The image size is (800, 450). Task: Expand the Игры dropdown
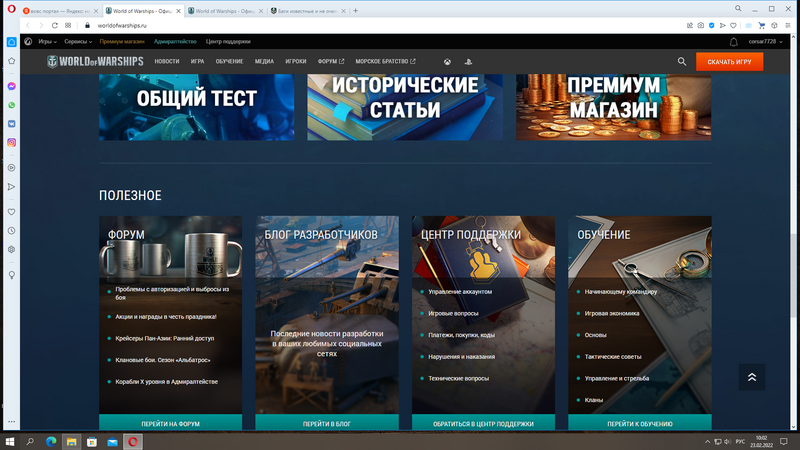(47, 41)
